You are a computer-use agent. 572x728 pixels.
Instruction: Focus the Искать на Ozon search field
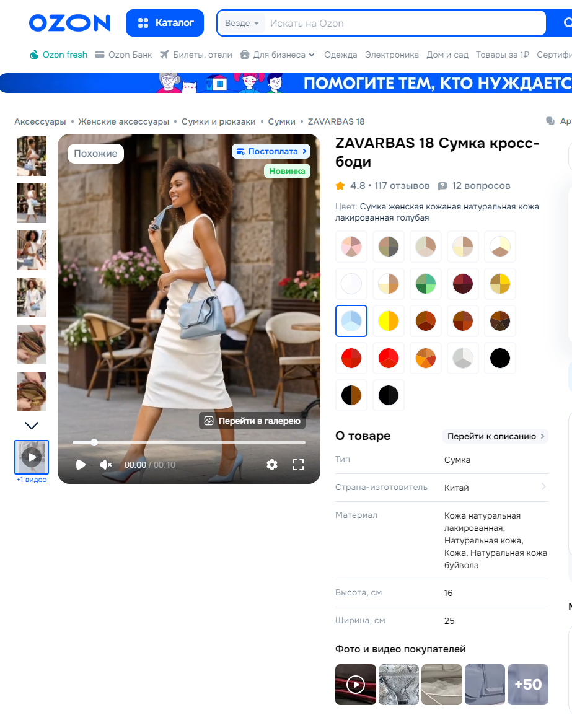[x=404, y=23]
